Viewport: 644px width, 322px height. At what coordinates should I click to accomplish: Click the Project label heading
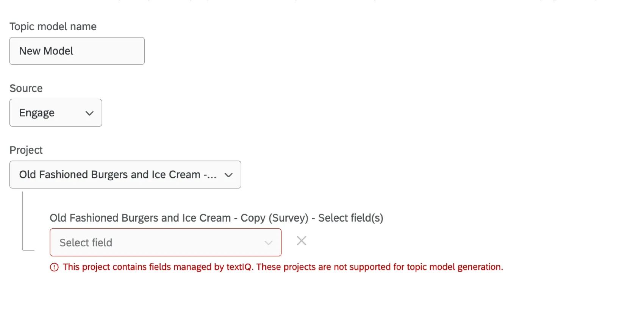point(26,150)
